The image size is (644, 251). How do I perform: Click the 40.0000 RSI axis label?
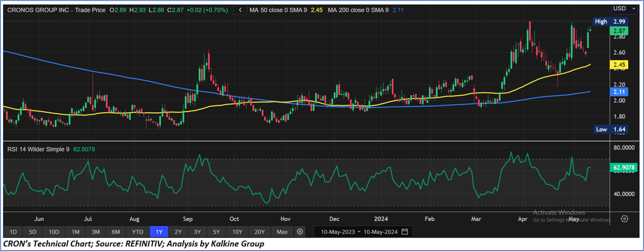(x=624, y=194)
